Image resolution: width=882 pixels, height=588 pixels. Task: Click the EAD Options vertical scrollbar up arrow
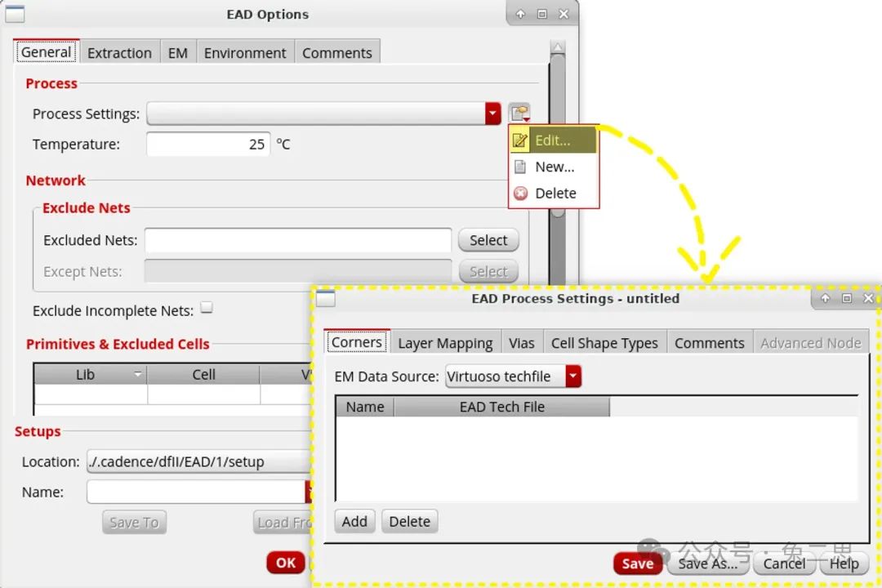[558, 47]
